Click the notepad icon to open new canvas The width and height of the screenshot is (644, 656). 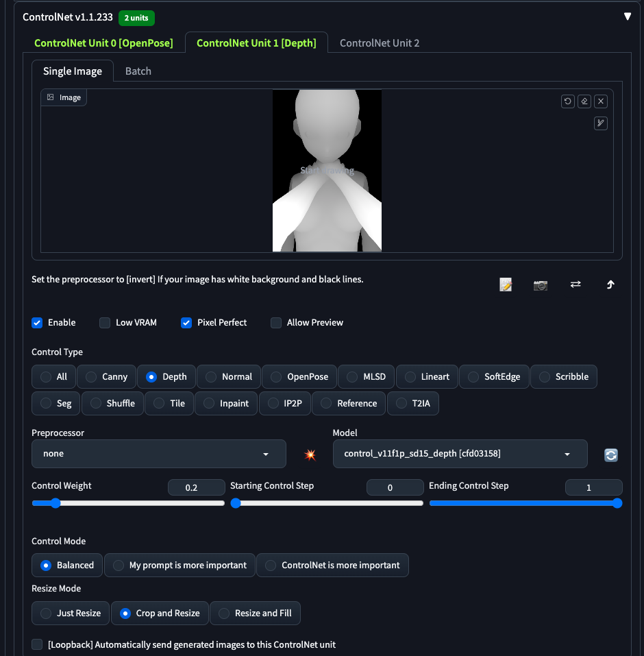[x=506, y=284]
